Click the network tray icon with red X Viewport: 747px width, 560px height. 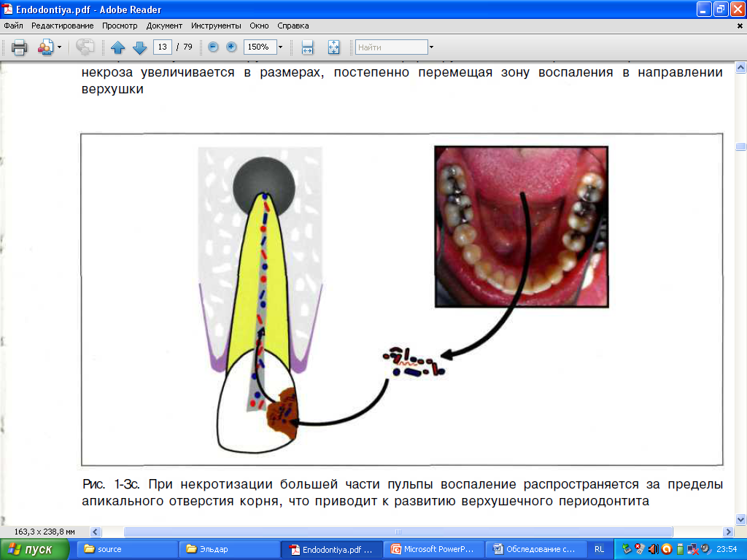click(693, 549)
